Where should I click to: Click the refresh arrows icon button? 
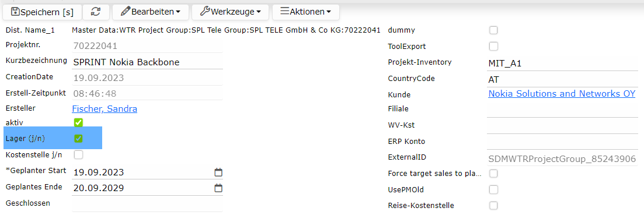(96, 12)
